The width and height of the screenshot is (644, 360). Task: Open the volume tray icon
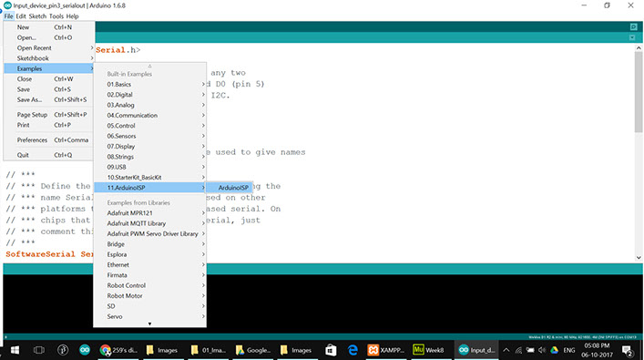click(542, 350)
